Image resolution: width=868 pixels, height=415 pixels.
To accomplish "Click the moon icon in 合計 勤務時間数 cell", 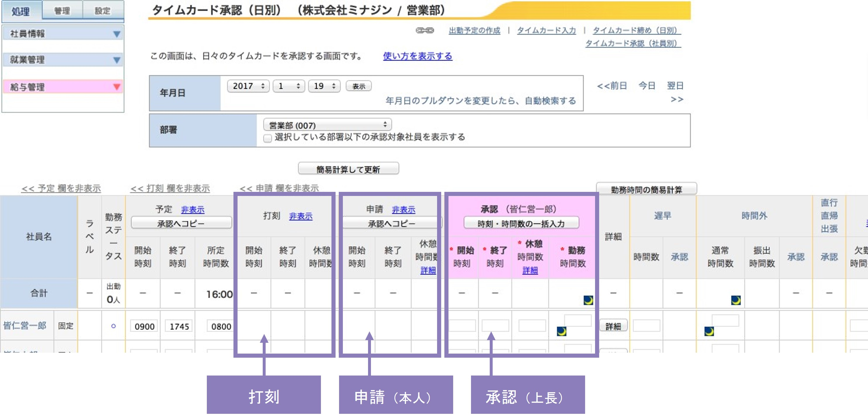I will coord(588,300).
